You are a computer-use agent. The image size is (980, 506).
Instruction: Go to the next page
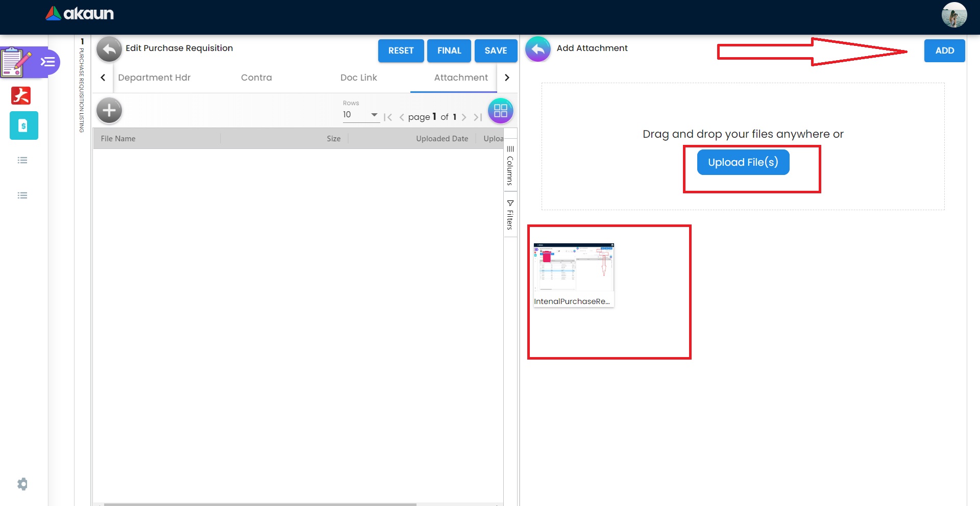(x=464, y=117)
